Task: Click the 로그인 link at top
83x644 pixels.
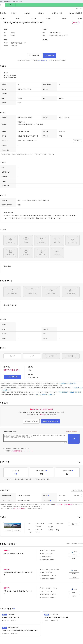Action: tap(77, 8)
